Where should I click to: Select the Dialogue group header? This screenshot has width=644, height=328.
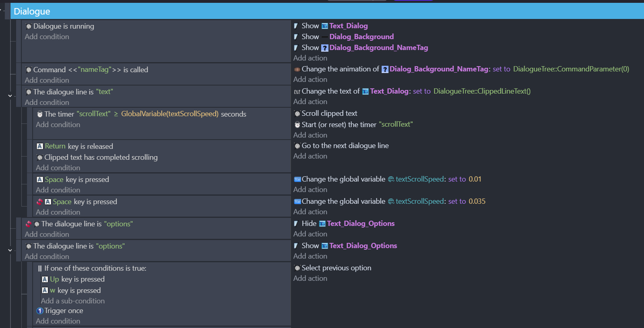point(327,11)
